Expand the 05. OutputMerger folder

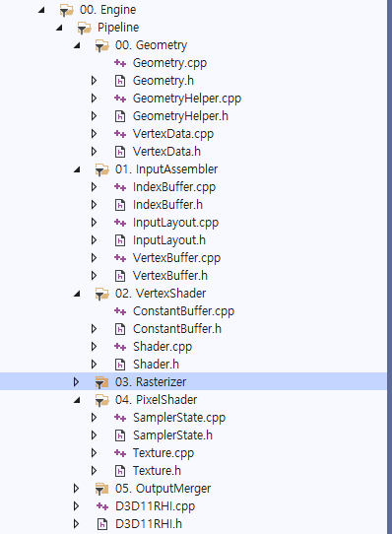76,489
